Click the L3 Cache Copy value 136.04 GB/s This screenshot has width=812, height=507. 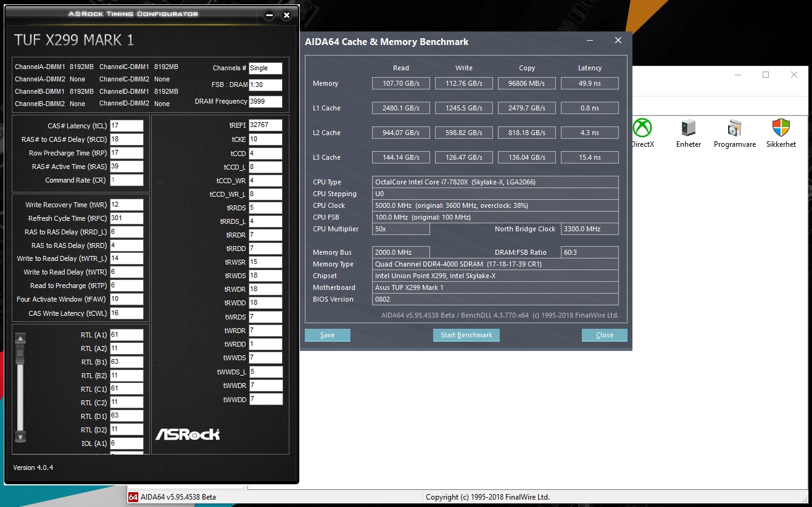click(527, 157)
